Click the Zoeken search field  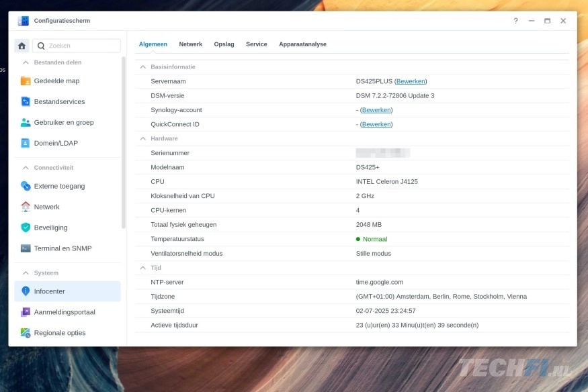click(77, 46)
